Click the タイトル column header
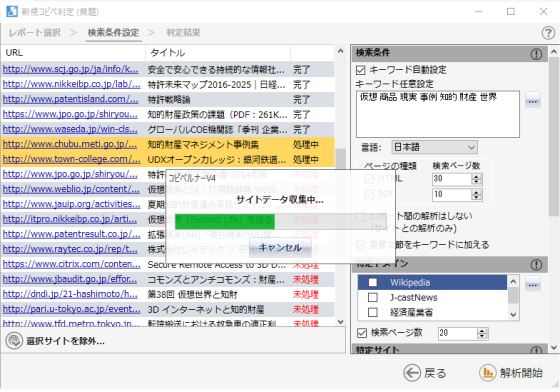Screen dimensions: 560x392 218,53
